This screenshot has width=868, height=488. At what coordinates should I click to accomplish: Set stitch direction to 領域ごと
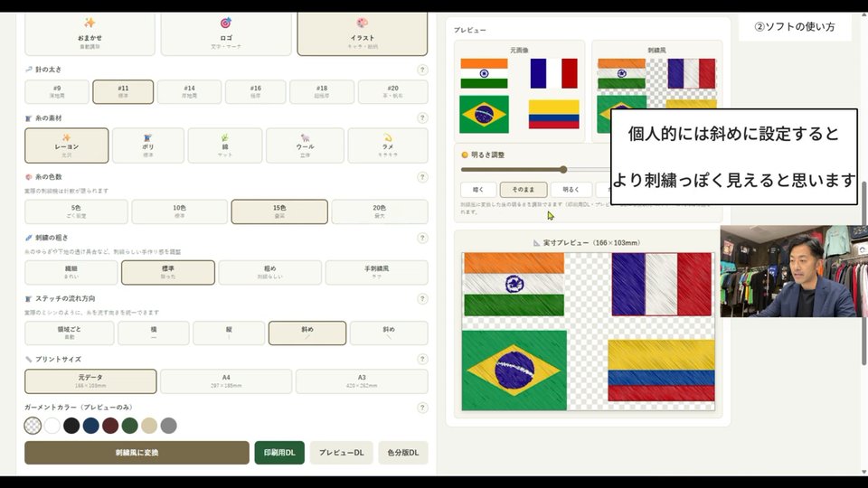pyautogui.click(x=70, y=333)
